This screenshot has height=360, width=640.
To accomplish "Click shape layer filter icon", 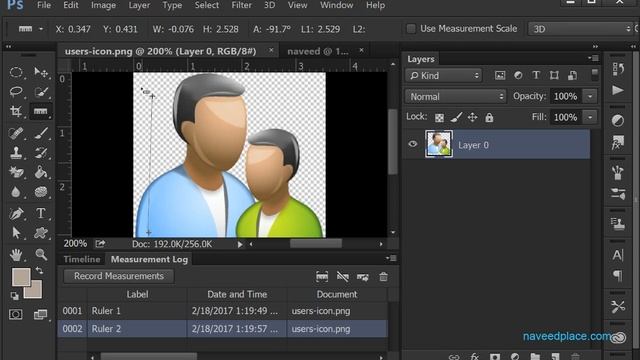I will click(554, 76).
